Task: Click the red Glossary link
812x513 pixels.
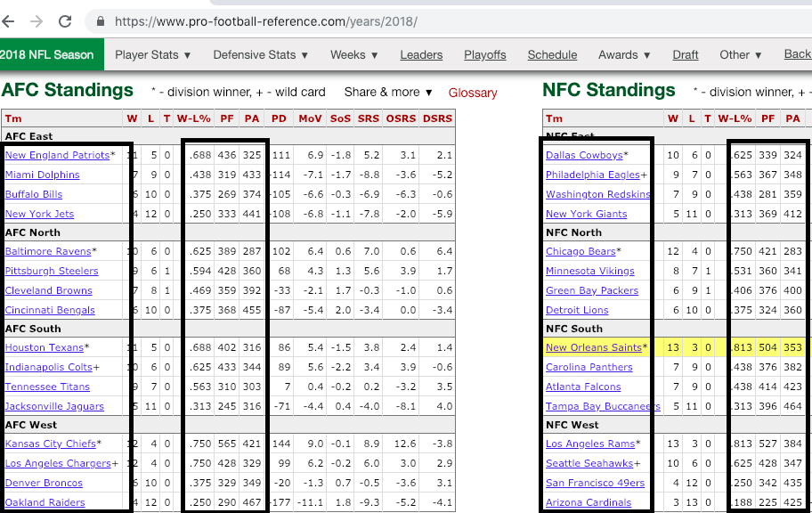Action: 473,93
